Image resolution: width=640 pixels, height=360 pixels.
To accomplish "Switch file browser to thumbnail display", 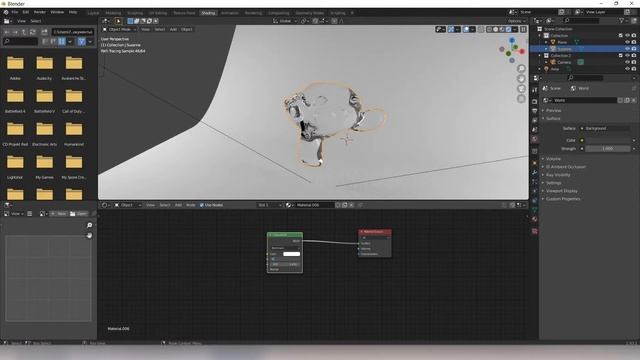I will [62, 41].
